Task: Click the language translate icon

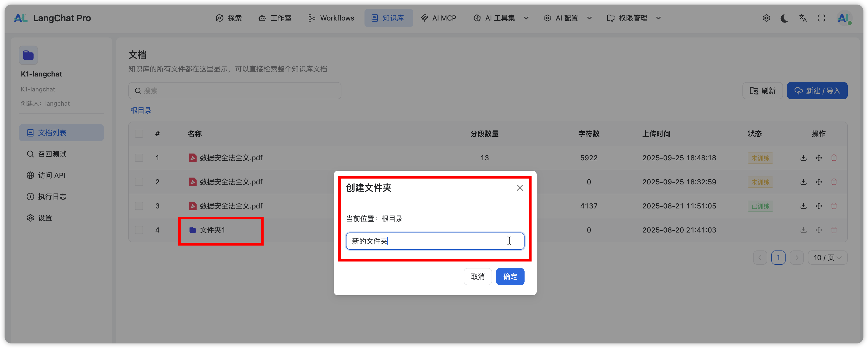Action: click(803, 18)
